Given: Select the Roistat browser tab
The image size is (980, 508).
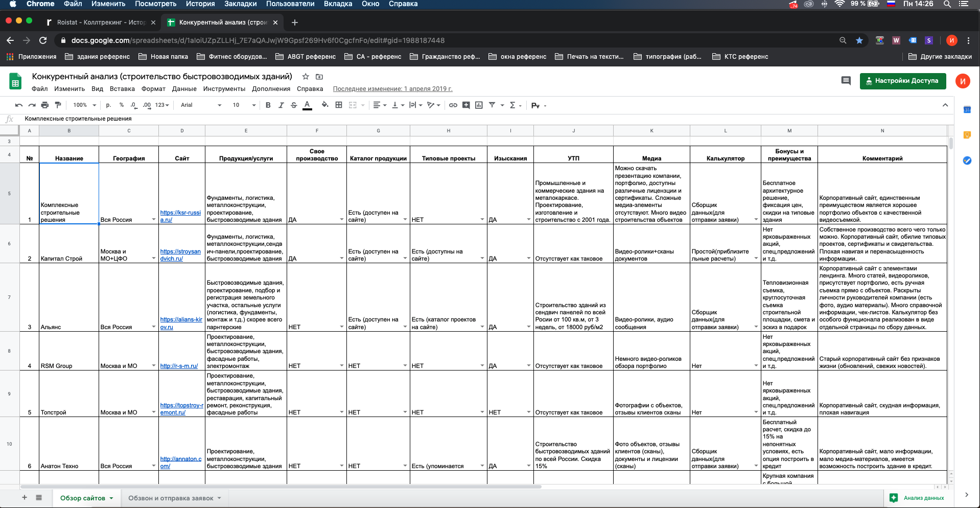Looking at the screenshot, I should 100,22.
